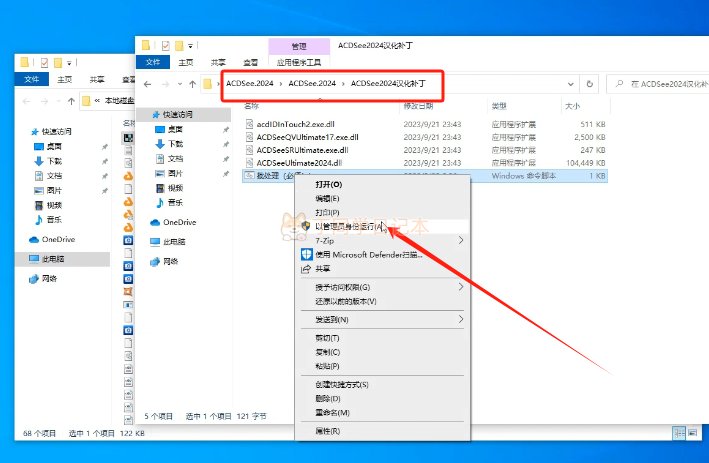Click Up arrow in front Explorer window

193,84
